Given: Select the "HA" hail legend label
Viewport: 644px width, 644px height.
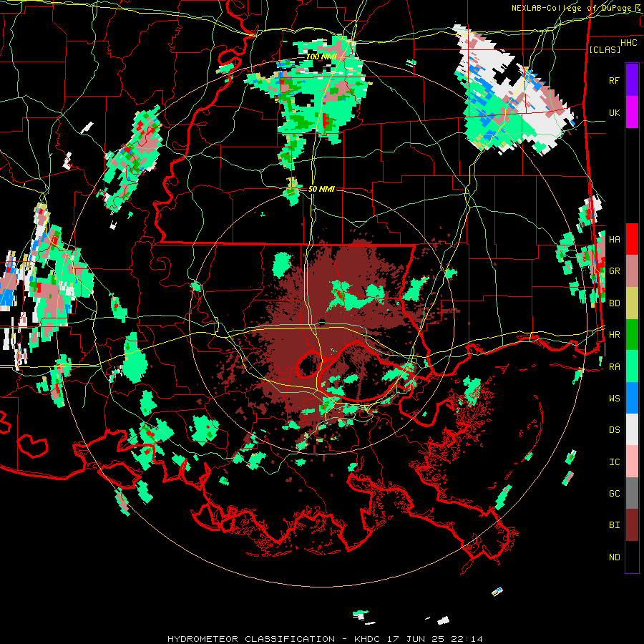Looking at the screenshot, I should 615,240.
